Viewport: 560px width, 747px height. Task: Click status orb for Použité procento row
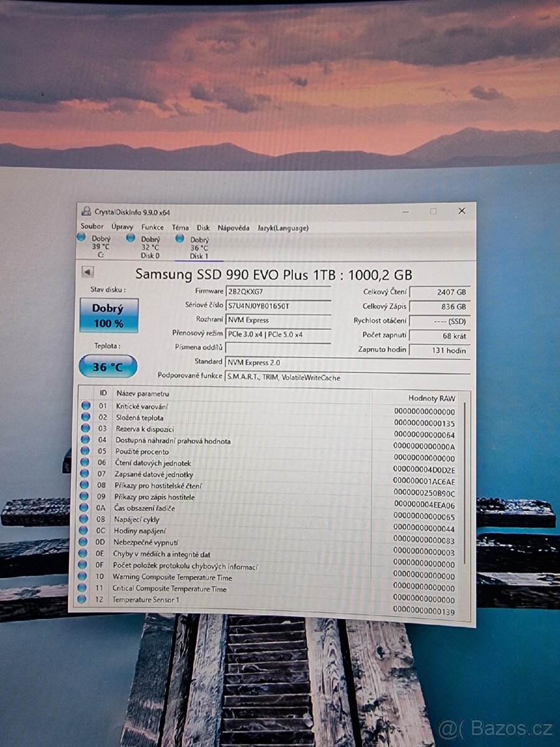tap(85, 451)
